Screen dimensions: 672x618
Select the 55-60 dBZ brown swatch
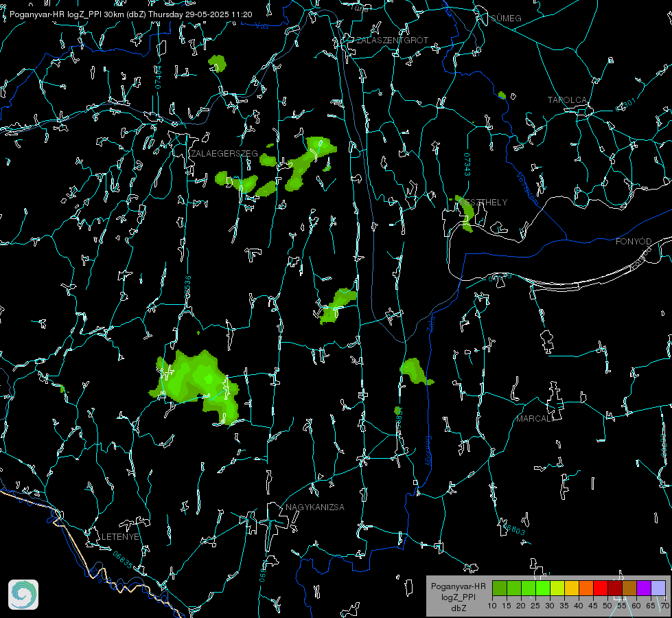[629, 588]
